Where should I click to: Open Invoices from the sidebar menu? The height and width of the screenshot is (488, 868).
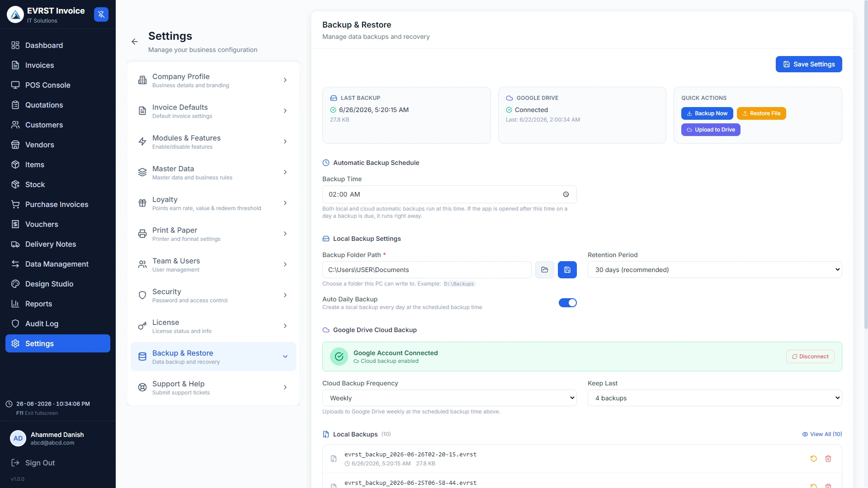point(58,65)
